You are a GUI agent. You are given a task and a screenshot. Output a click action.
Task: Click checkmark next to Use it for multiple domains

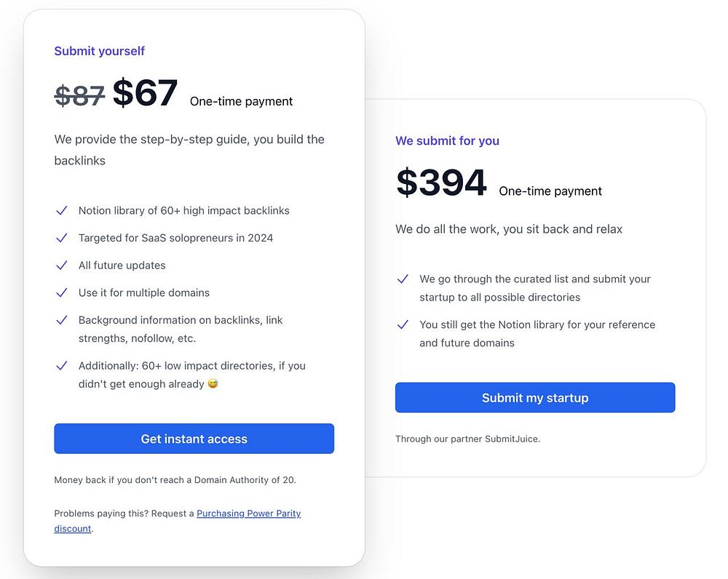62,293
